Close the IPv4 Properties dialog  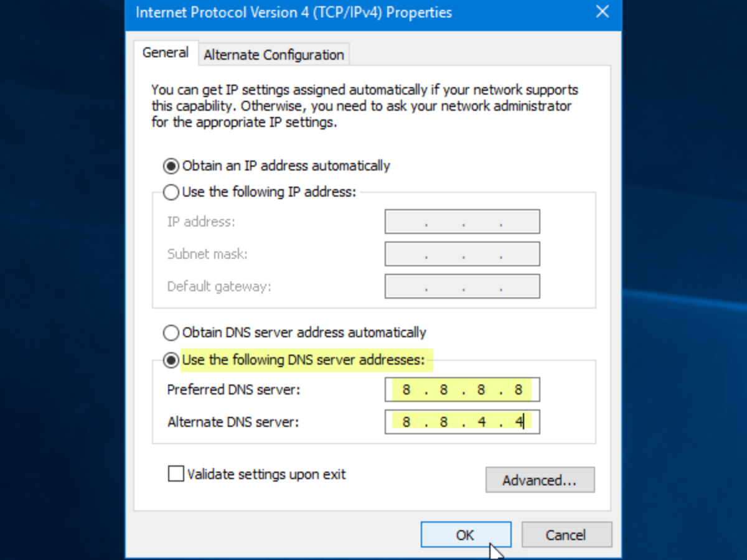pyautogui.click(x=602, y=12)
